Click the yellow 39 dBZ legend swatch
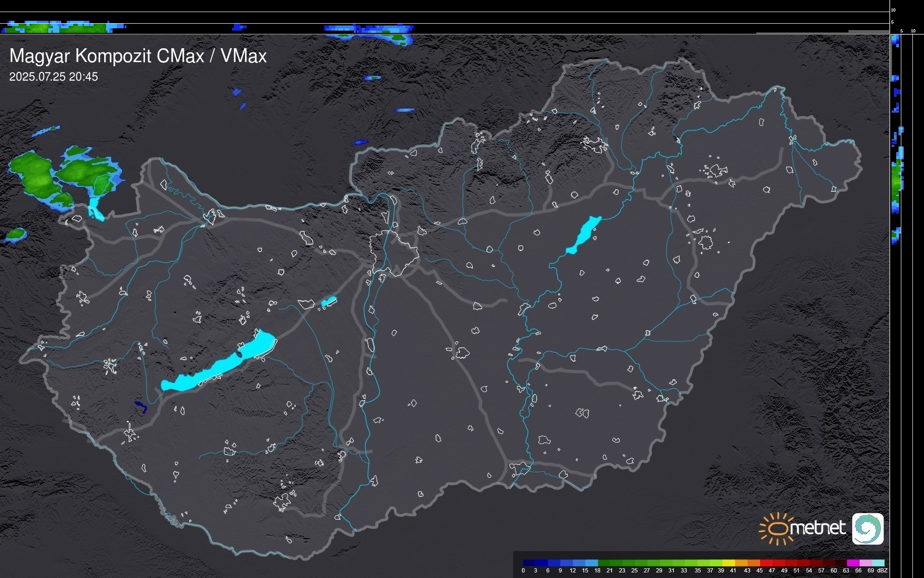The width and height of the screenshot is (924, 578). [729, 563]
